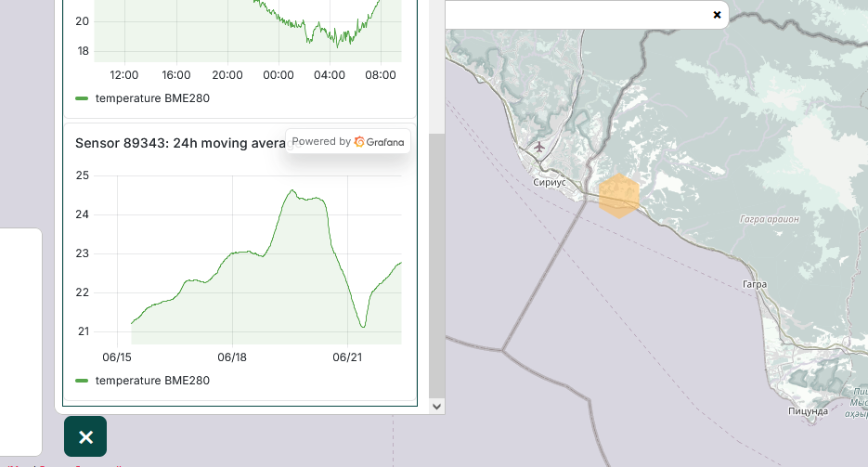Click the Grafana logo icon
This screenshot has height=467, width=868.
click(359, 142)
